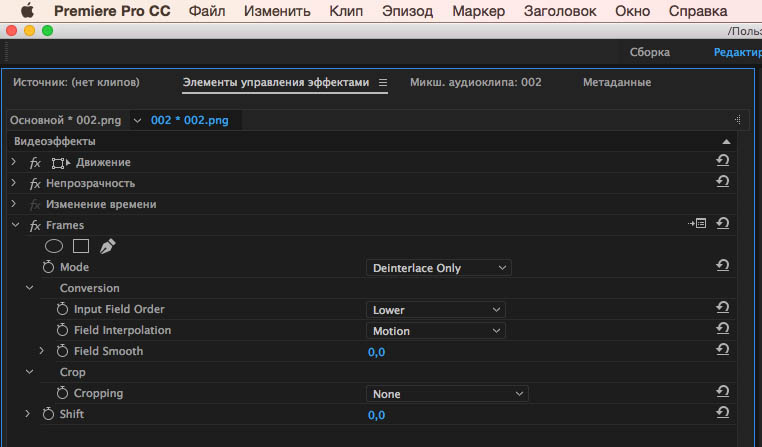Image resolution: width=762 pixels, height=447 pixels.
Task: Open the Заголовок menu
Action: (x=560, y=11)
